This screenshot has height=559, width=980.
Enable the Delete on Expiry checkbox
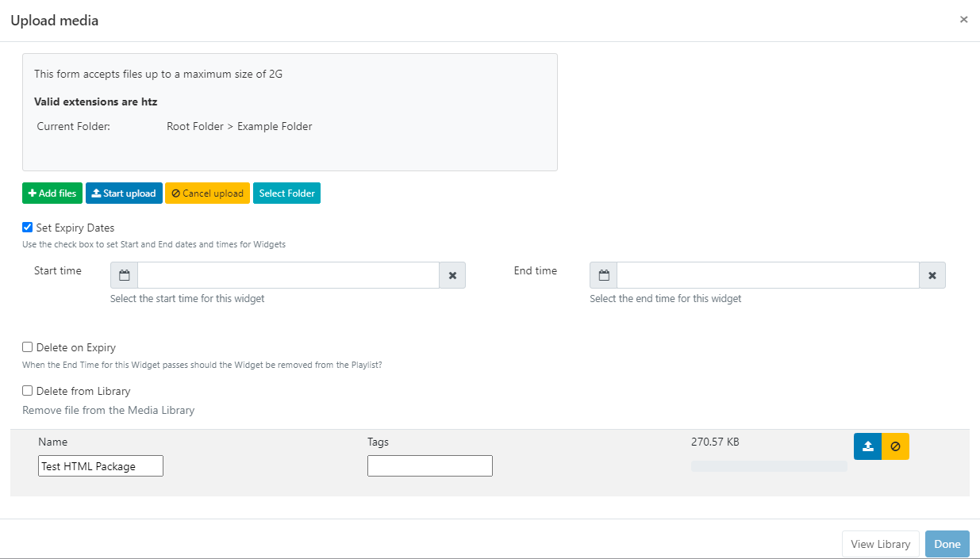[x=28, y=347]
